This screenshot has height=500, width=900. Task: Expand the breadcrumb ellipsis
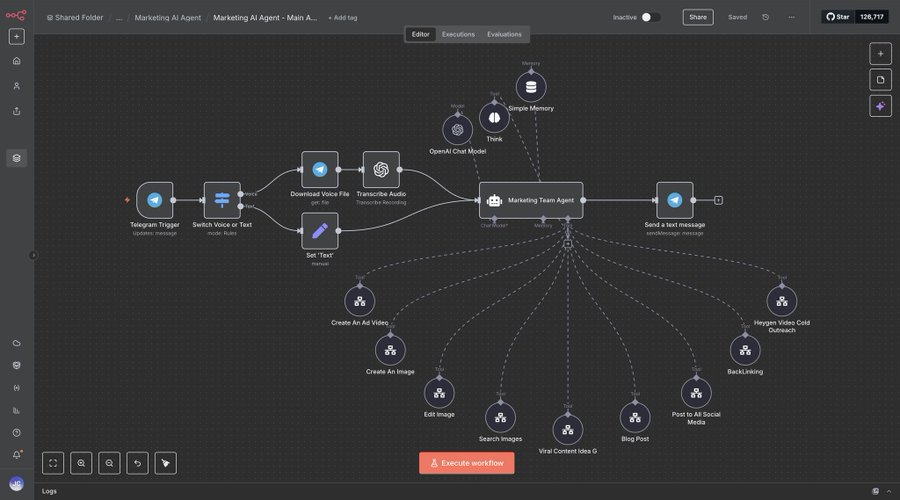119,18
